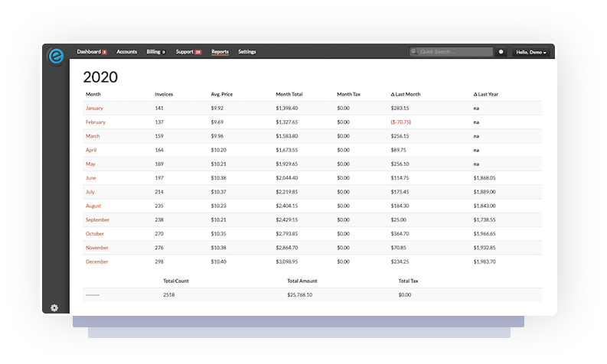Open the Dashboard menu
Viewport: 607px width, 364px height.
tap(89, 51)
